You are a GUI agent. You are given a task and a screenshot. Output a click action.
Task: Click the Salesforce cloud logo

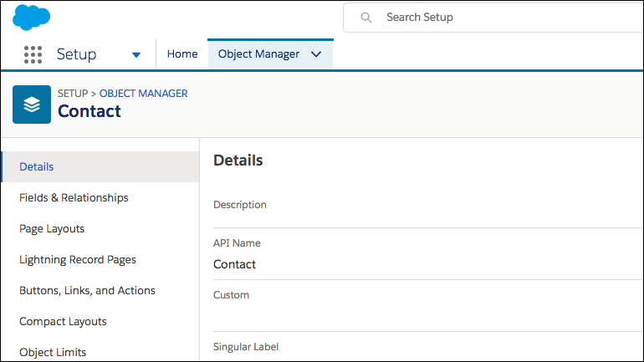pyautogui.click(x=31, y=18)
